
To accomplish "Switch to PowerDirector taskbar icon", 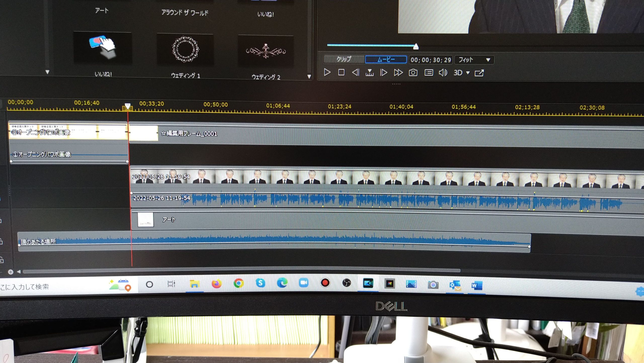I will (368, 284).
